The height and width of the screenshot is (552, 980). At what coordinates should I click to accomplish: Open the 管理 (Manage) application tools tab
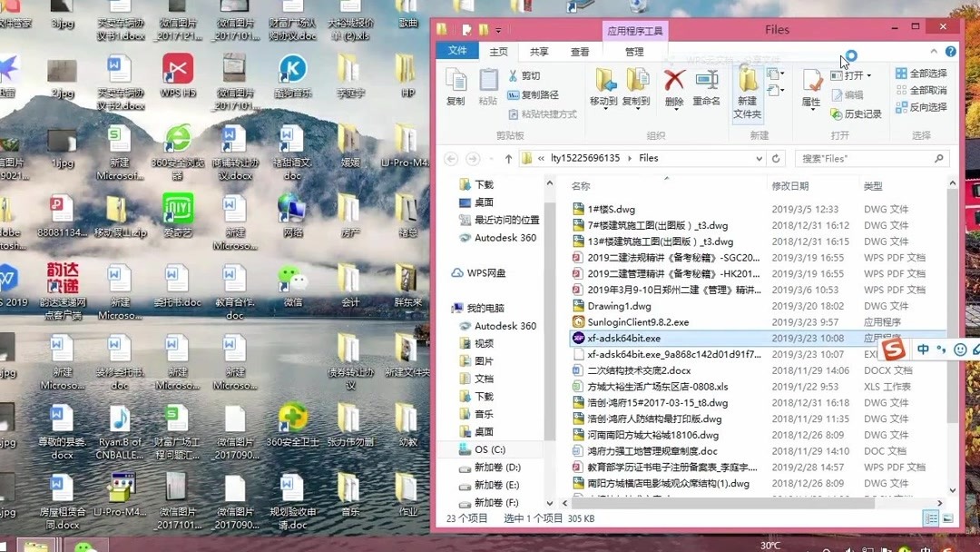click(x=634, y=52)
